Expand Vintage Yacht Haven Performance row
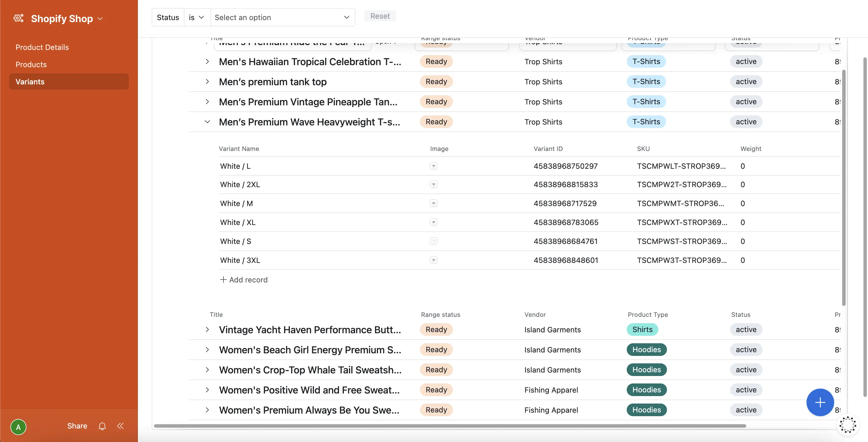Image resolution: width=868 pixels, height=442 pixels. point(207,329)
